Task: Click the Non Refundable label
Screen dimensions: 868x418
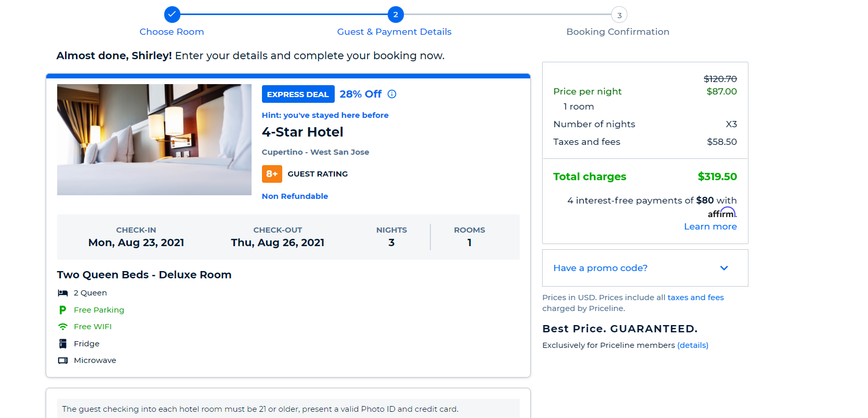Action: [295, 196]
